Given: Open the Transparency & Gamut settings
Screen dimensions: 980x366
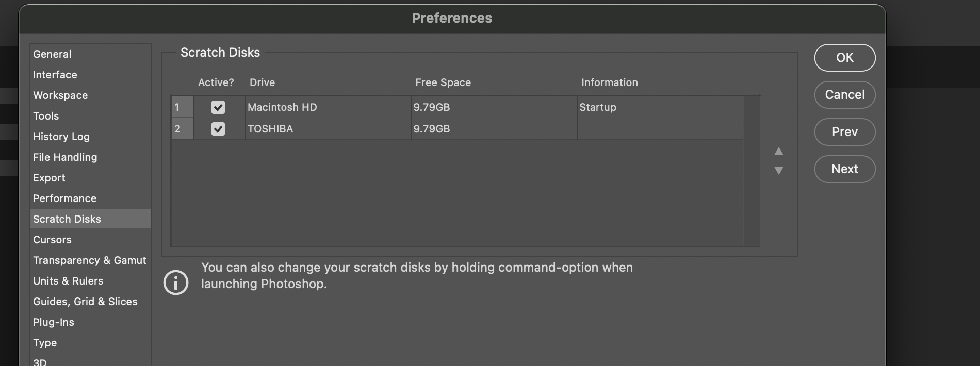Looking at the screenshot, I should [x=89, y=260].
